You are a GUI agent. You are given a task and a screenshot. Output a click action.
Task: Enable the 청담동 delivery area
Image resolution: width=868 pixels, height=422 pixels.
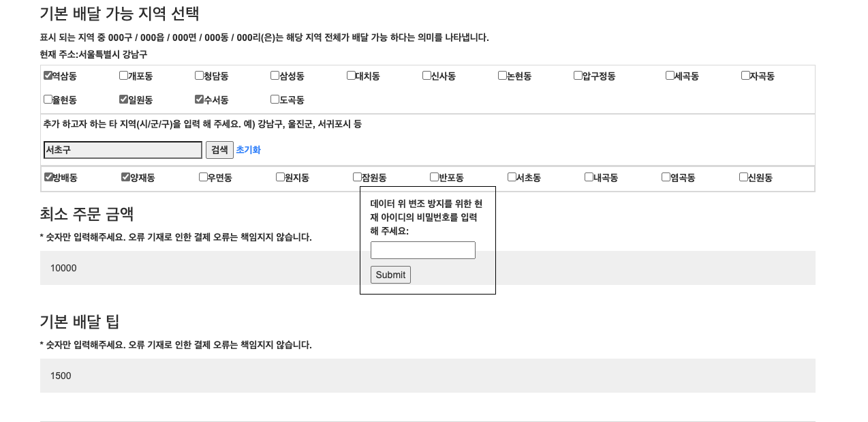199,76
